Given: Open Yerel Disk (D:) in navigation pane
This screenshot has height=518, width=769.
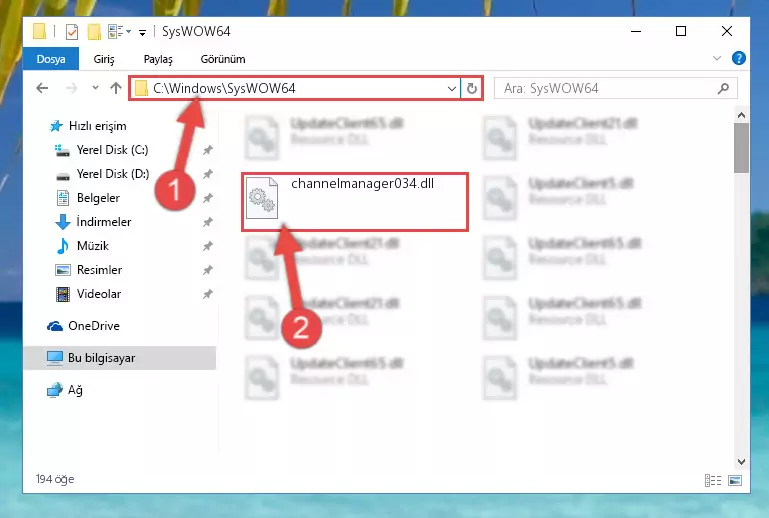Looking at the screenshot, I should [113, 174].
